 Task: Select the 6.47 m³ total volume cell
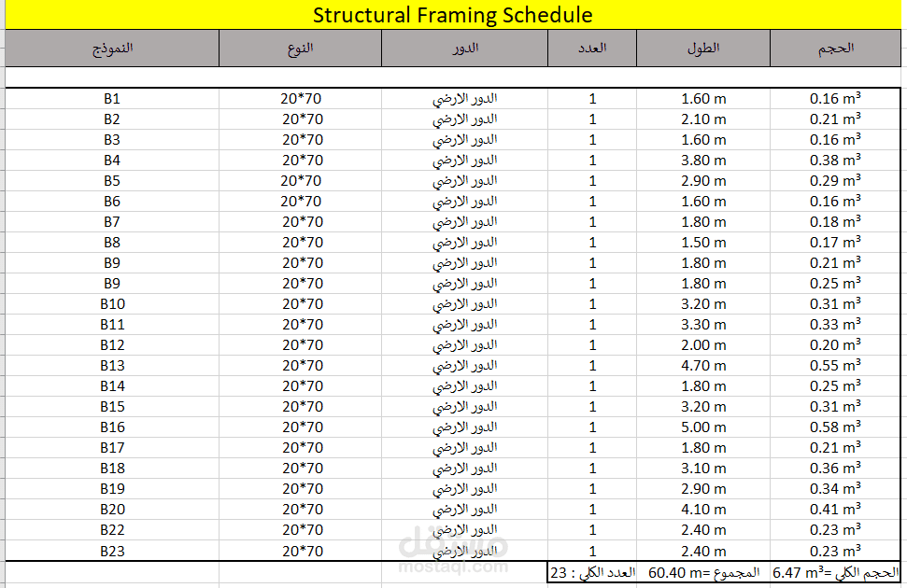coord(835,572)
